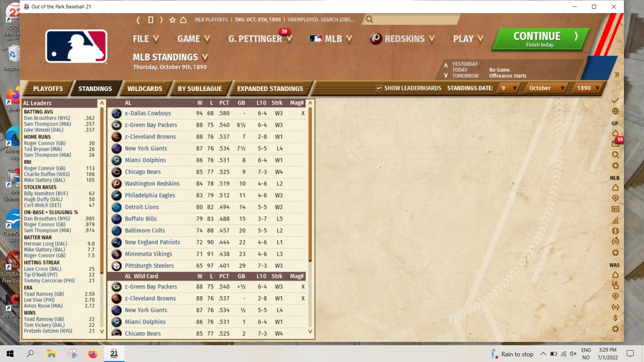Open the MLB home icon in sidebar

point(615,187)
